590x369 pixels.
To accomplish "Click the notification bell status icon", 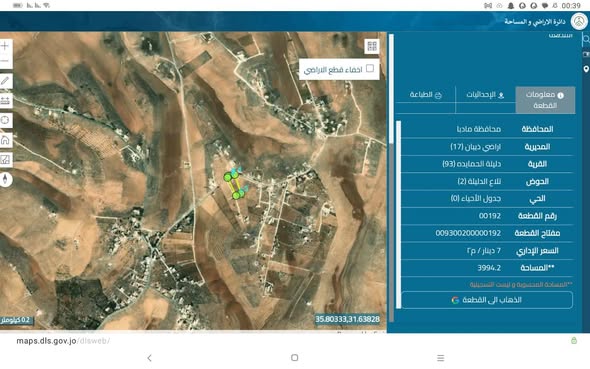I will coord(511,6).
